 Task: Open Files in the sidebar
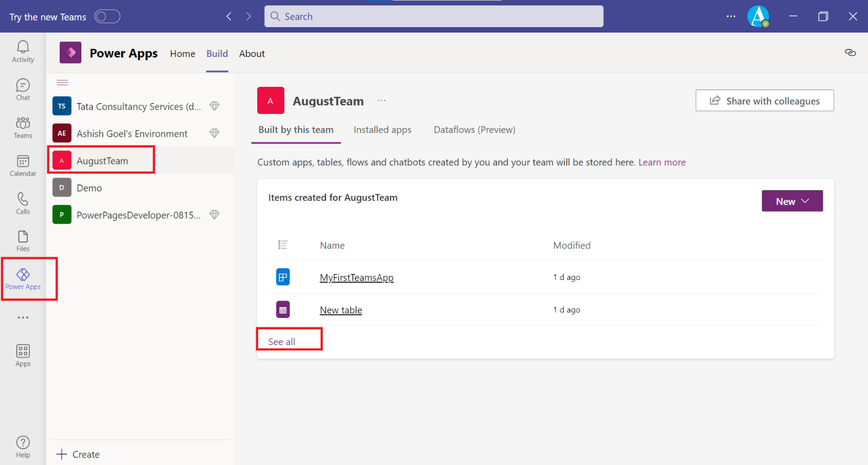(x=23, y=241)
